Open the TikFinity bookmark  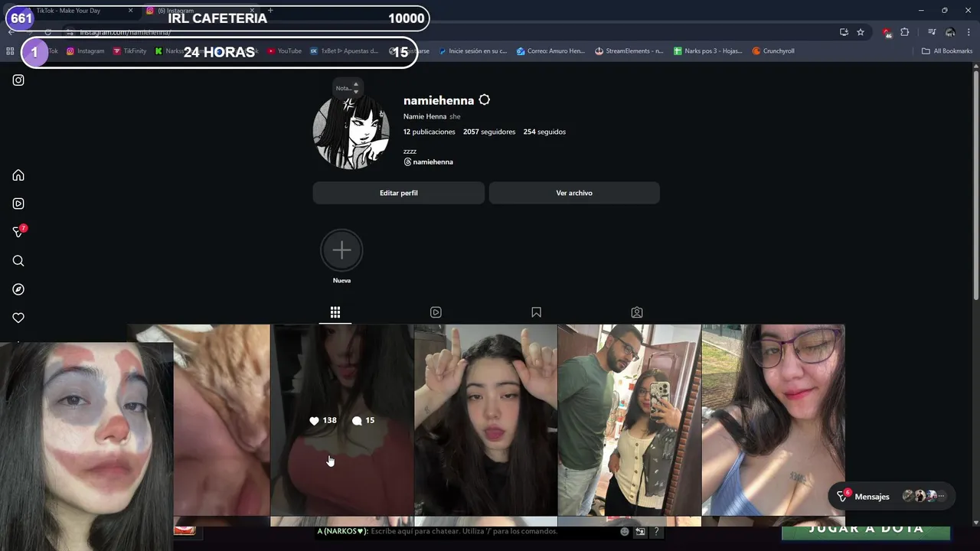pos(129,51)
